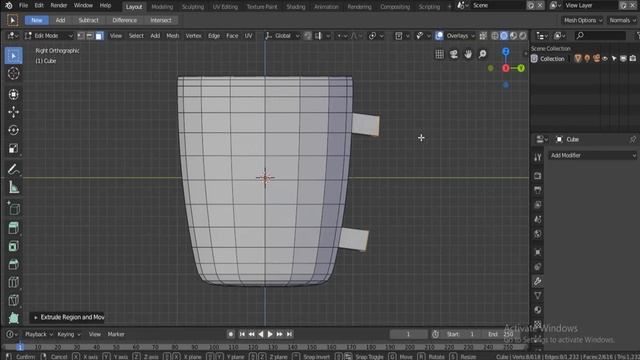This screenshot has height=360, width=640.
Task: Choose the Knife tool
Action: click(13, 300)
